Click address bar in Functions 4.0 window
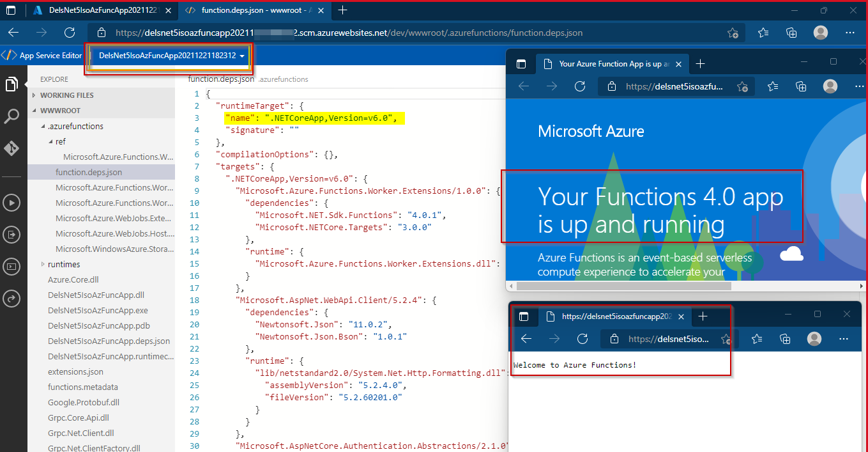This screenshot has height=452, width=868. pos(674,86)
